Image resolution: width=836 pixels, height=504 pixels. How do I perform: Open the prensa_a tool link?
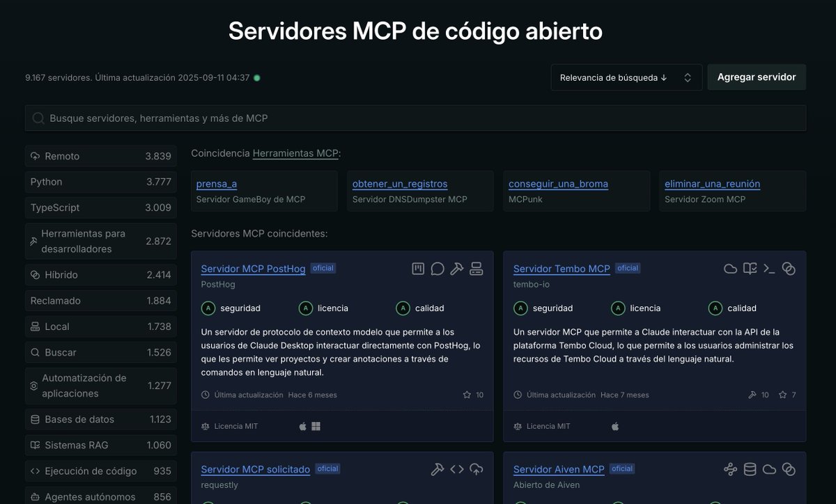pyautogui.click(x=216, y=183)
